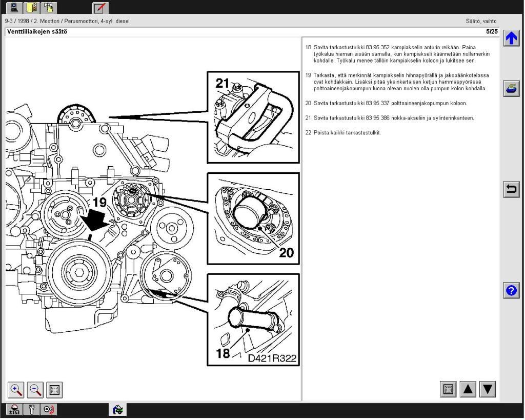Click the detail image labeled 21
This screenshot has width=525, height=420.
tap(253, 117)
